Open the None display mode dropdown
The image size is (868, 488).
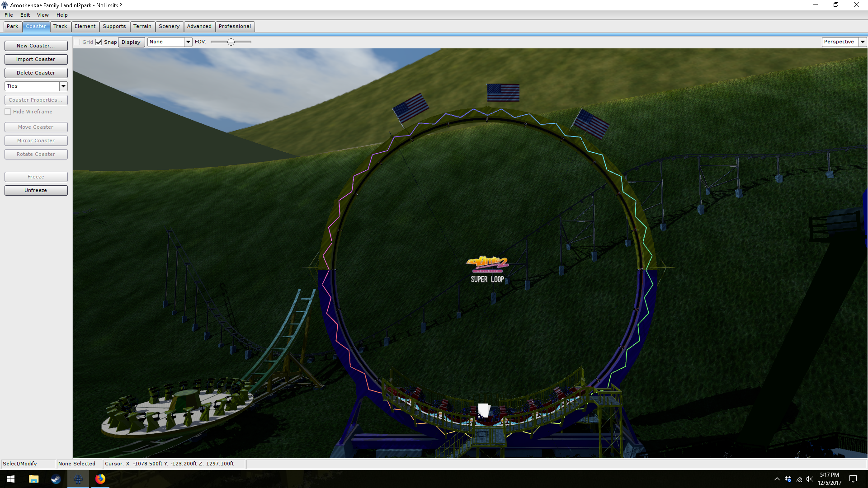tap(188, 42)
